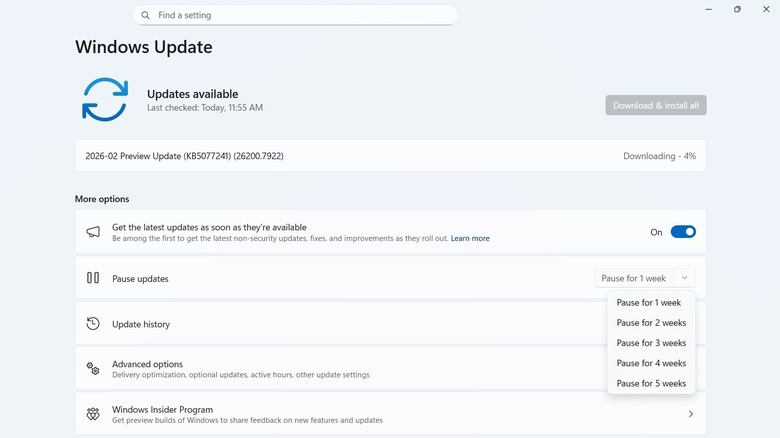The width and height of the screenshot is (780, 438).
Task: Click the Windows Insider Program icon
Action: point(93,414)
